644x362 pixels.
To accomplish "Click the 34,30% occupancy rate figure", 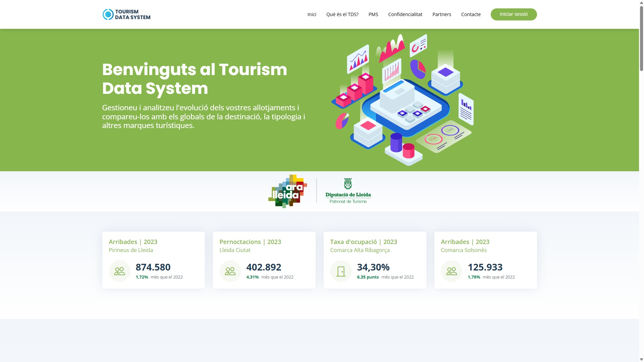I will [373, 267].
